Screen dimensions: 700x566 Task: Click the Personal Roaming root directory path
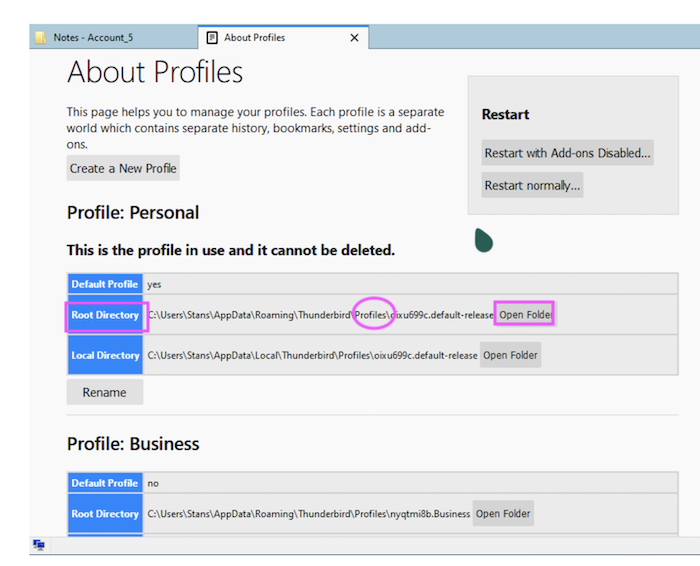[320, 315]
